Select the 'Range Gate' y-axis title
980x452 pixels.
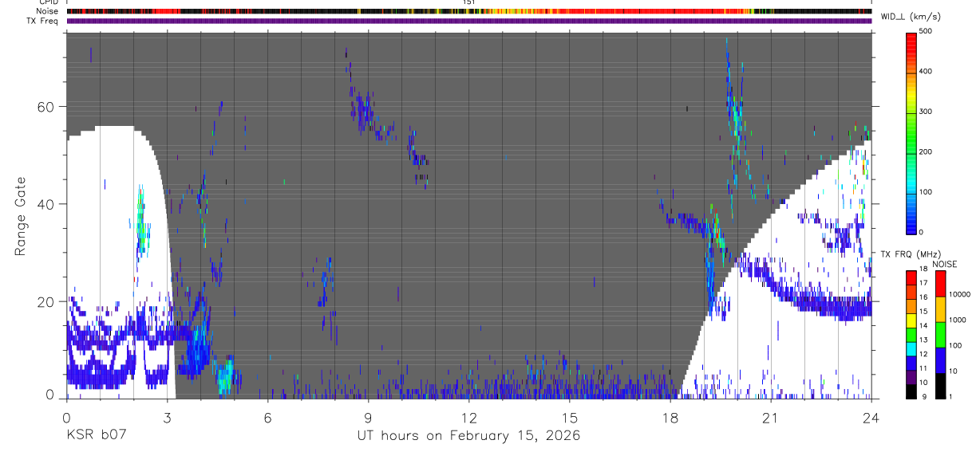coord(20,215)
